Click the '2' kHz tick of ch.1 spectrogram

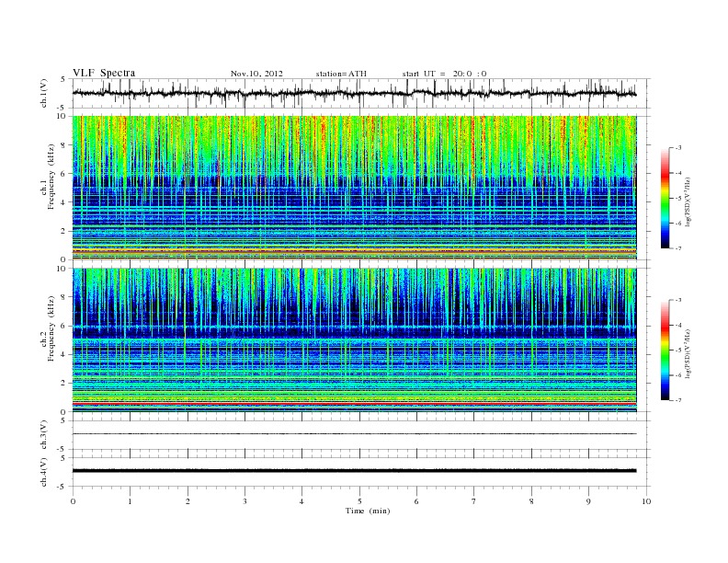click(x=63, y=231)
